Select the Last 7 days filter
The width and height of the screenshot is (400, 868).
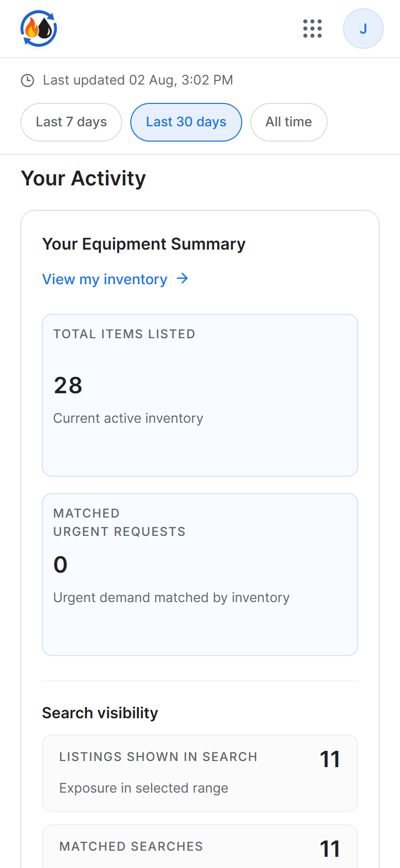tap(71, 122)
